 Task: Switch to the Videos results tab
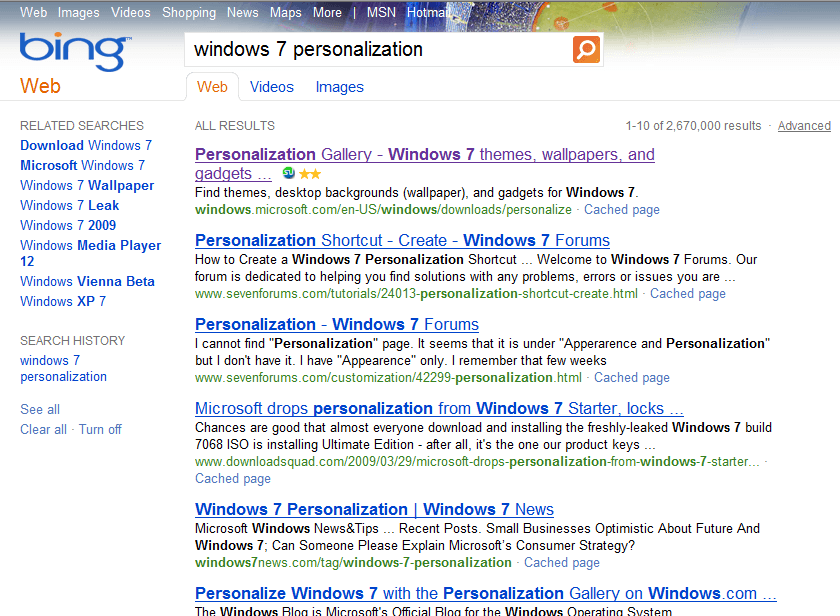272,87
